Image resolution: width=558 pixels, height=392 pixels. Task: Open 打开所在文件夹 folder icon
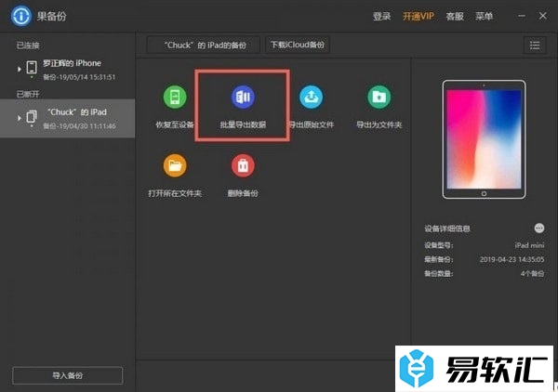(175, 165)
